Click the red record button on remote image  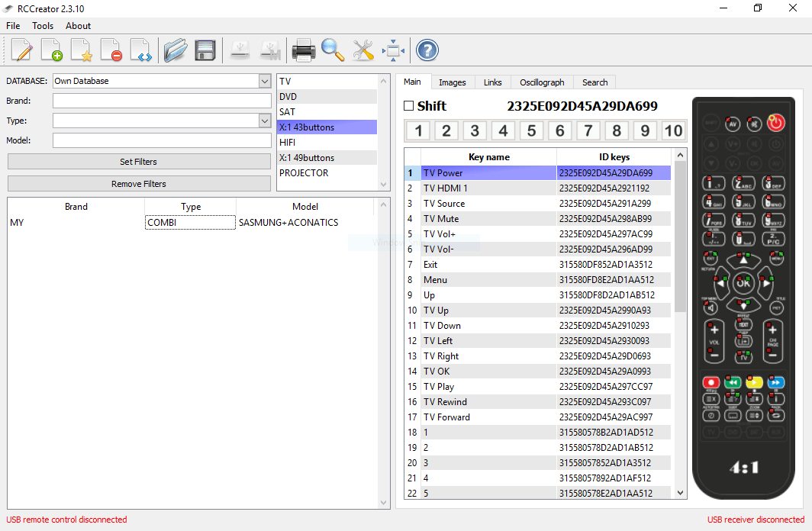tap(710, 382)
